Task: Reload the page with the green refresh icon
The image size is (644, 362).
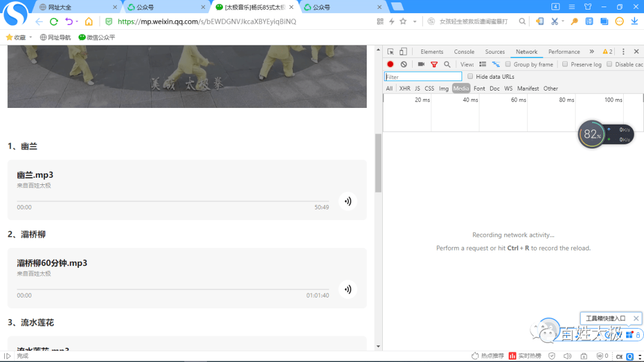Action: click(54, 21)
